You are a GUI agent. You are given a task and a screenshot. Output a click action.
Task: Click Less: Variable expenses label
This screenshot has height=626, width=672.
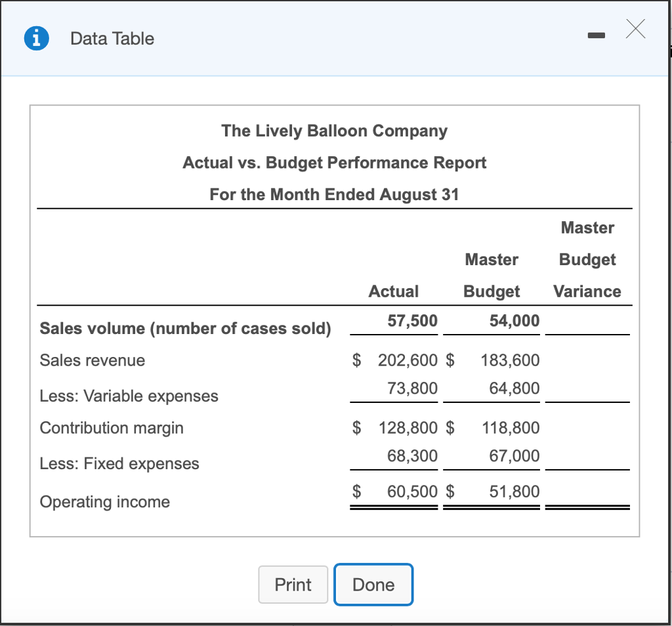tap(129, 396)
